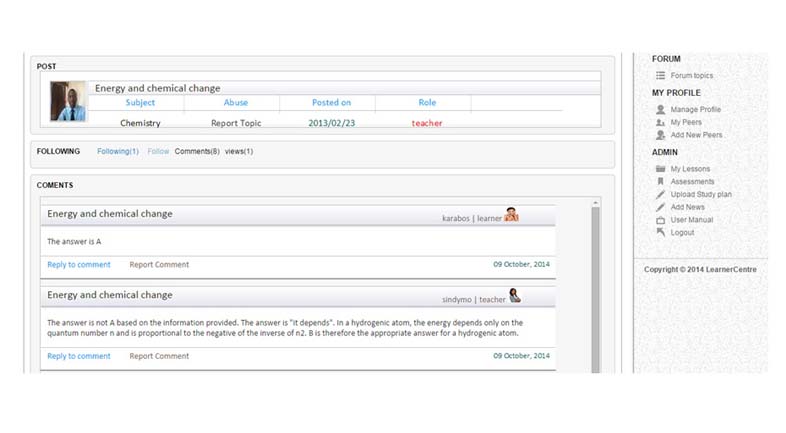Reply to karabos's comment
This screenshot has width=786, height=433.
tap(79, 265)
